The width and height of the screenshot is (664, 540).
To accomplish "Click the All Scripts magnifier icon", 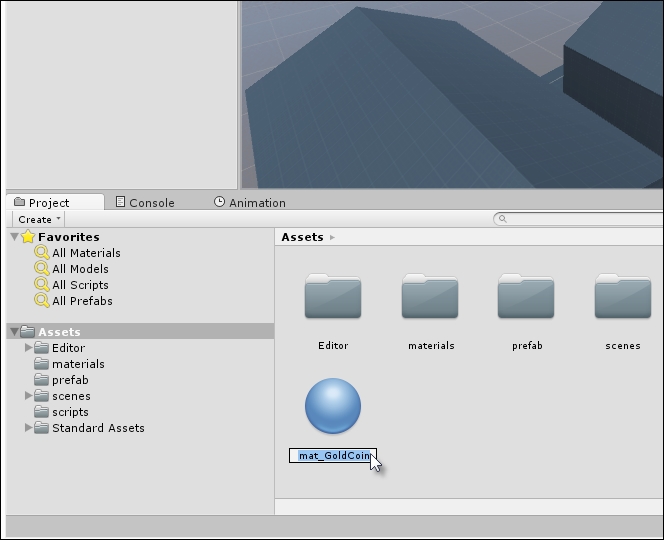I will 42,285.
